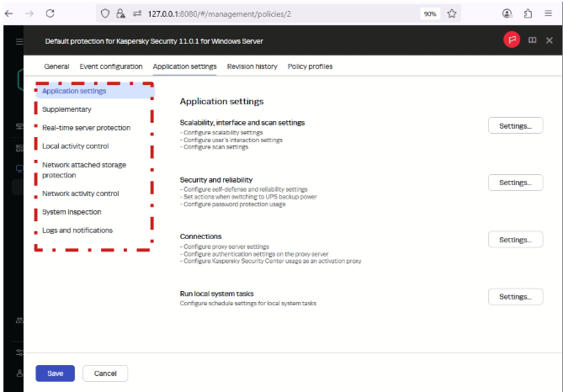The width and height of the screenshot is (563, 392).
Task: Open Local activity control section
Action: (76, 146)
